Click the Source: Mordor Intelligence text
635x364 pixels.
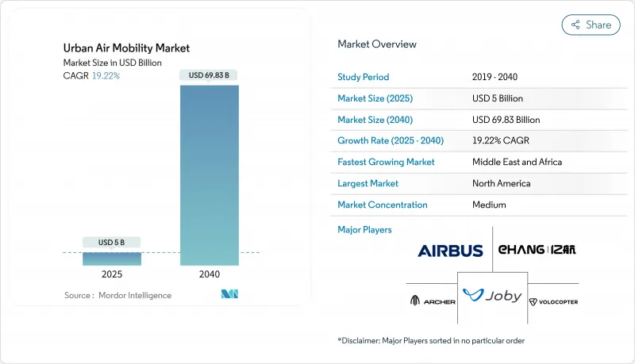point(117,295)
